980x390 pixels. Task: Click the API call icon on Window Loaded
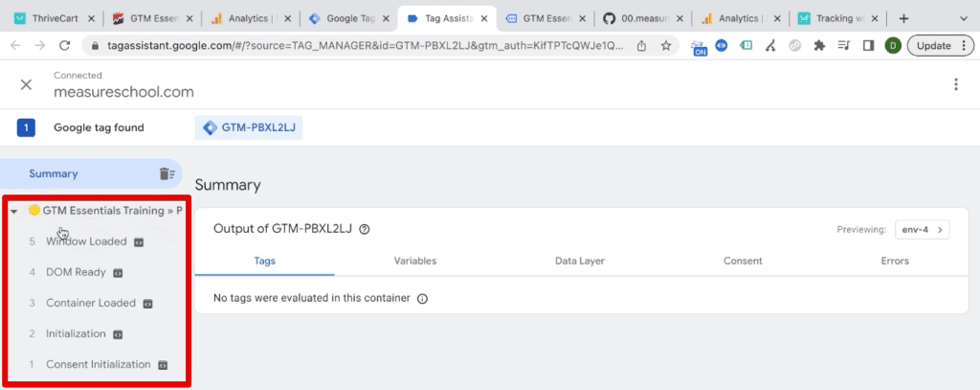[x=139, y=242]
